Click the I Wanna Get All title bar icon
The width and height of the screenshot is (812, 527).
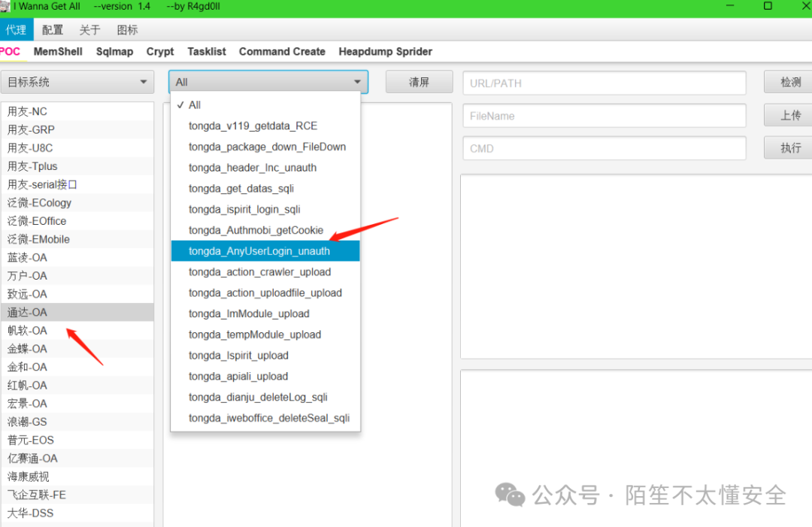coord(7,7)
